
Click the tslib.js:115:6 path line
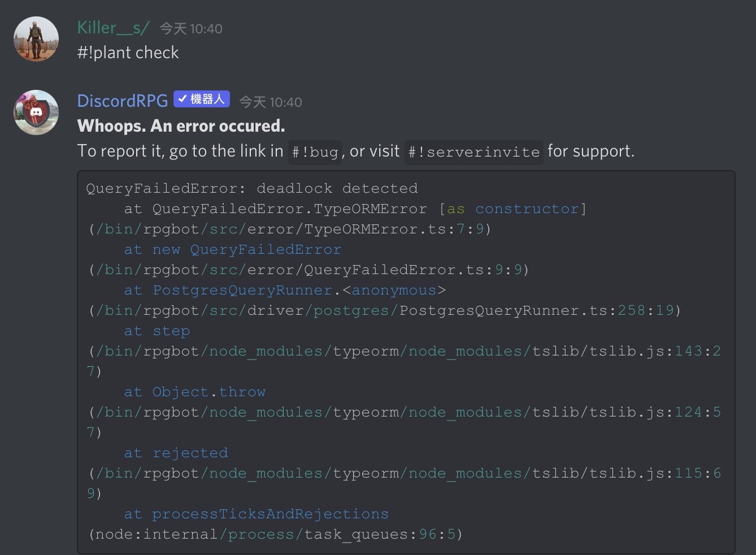point(405,473)
